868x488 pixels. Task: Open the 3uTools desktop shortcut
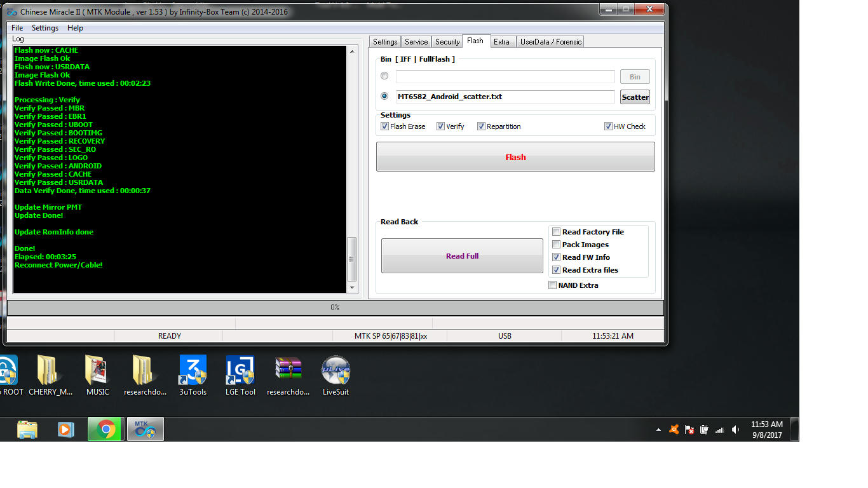[193, 376]
